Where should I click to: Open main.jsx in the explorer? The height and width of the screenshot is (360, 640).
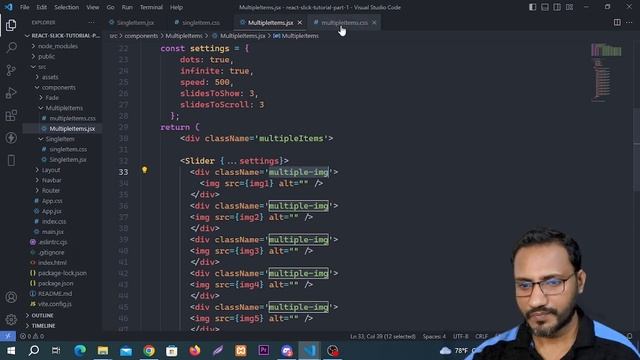[x=52, y=231]
